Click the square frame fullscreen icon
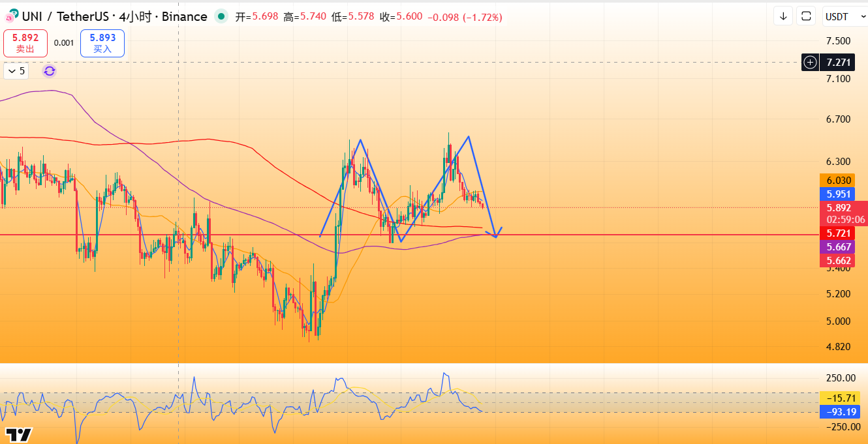868x444 pixels. click(807, 16)
